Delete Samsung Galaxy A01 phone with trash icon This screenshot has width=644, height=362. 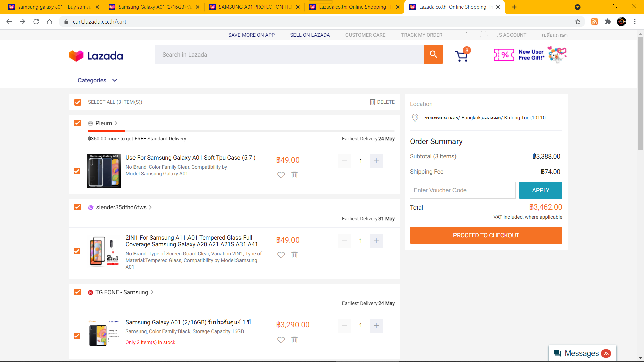point(294,340)
